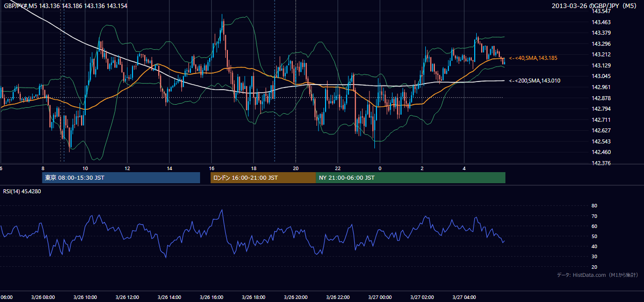Screen dimensions: 644x302
Task: Click the 3/26 22:00 time label
Action: coord(338,297)
